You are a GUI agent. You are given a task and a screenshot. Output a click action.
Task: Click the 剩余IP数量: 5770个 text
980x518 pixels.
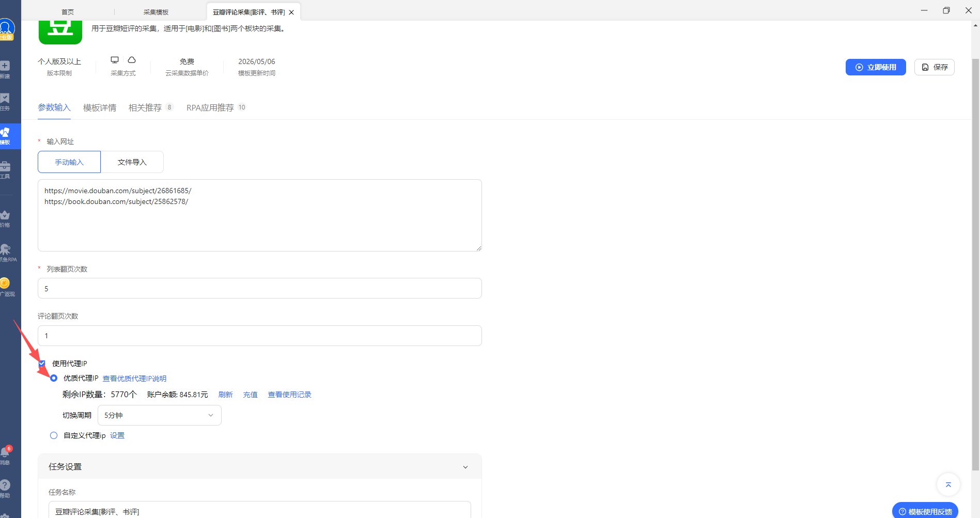coord(100,395)
